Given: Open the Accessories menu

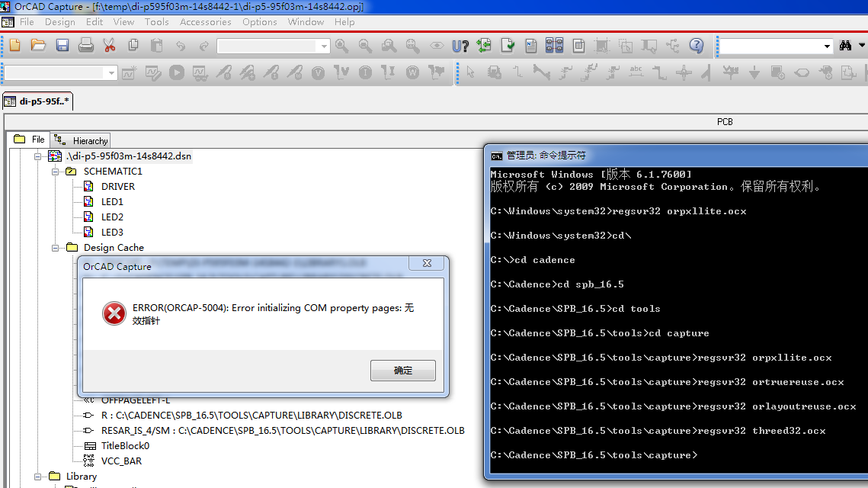Looking at the screenshot, I should (205, 22).
